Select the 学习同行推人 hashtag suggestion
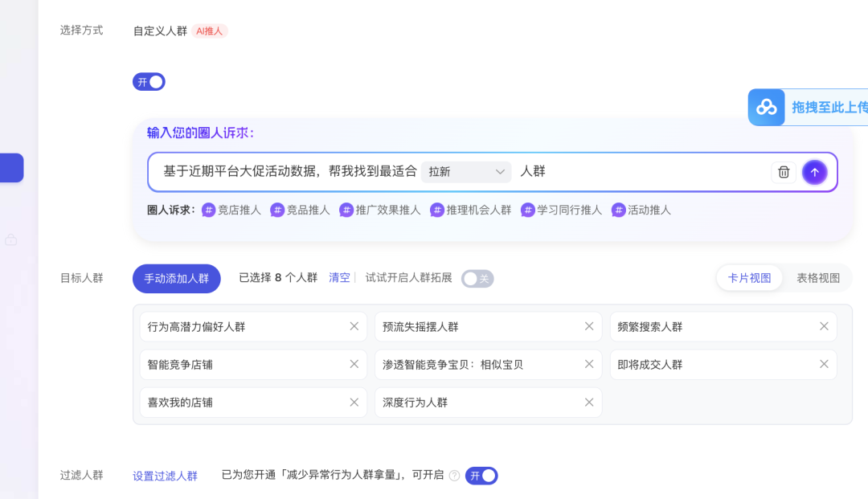The width and height of the screenshot is (868, 499). coord(561,211)
